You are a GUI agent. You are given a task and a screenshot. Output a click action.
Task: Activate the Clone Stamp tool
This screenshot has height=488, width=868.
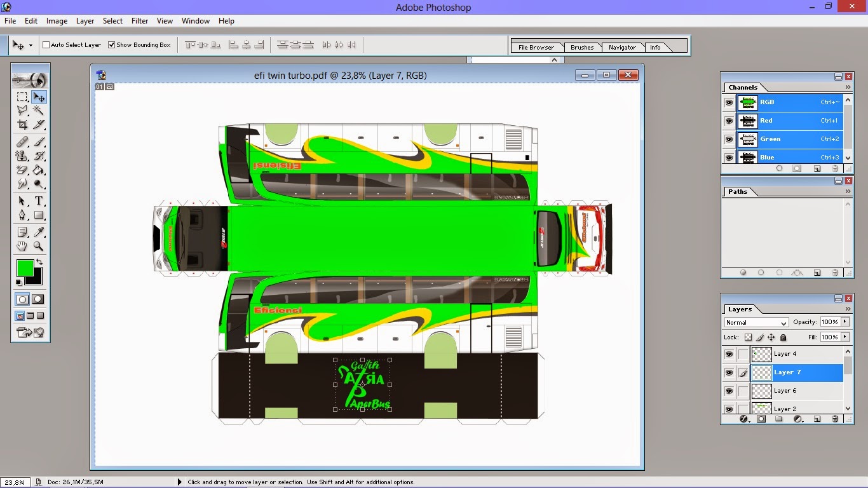click(22, 155)
